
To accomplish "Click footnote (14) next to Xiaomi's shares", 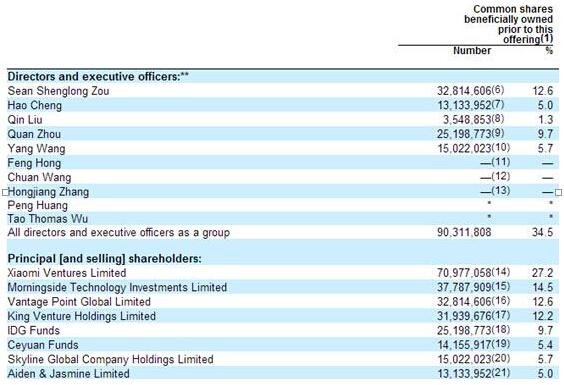I will click(501, 272).
